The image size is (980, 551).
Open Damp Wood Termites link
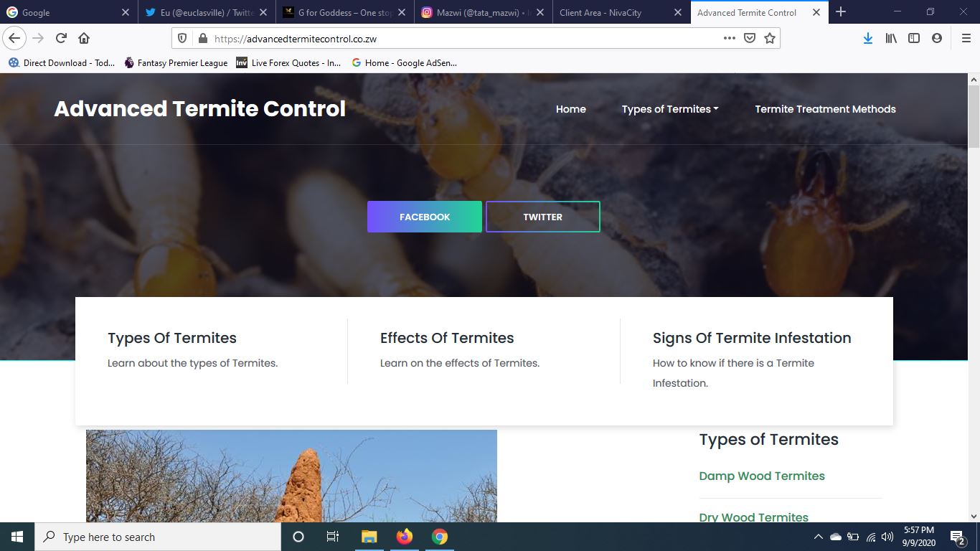click(761, 476)
